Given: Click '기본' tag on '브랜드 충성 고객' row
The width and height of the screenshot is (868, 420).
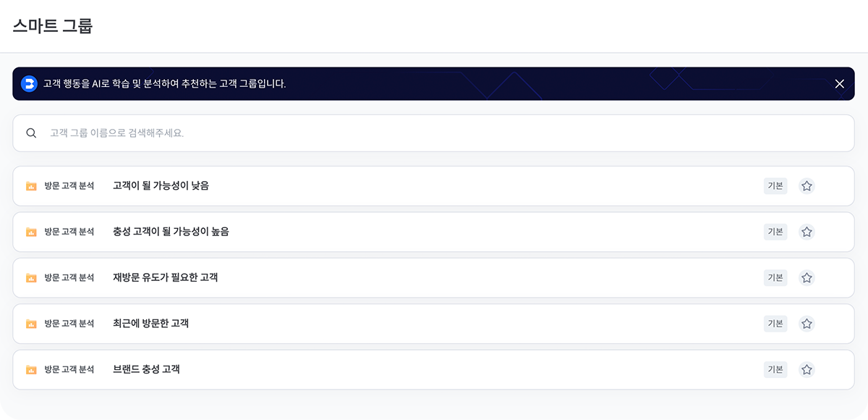Looking at the screenshot, I should (x=775, y=369).
